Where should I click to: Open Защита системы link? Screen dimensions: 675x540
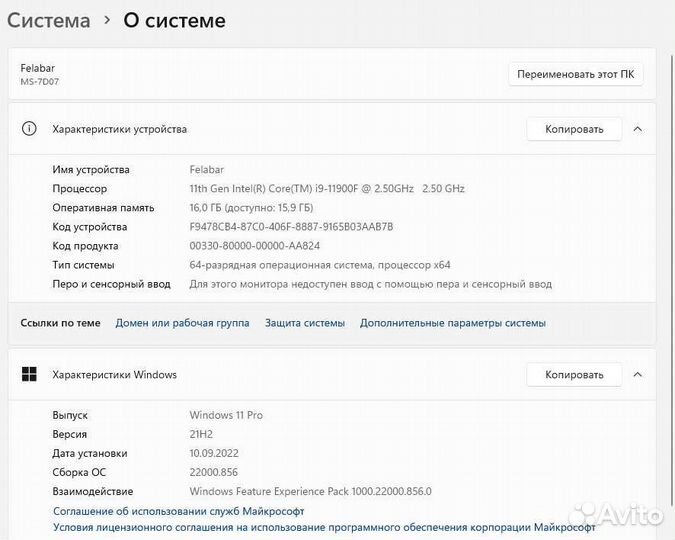(x=305, y=323)
